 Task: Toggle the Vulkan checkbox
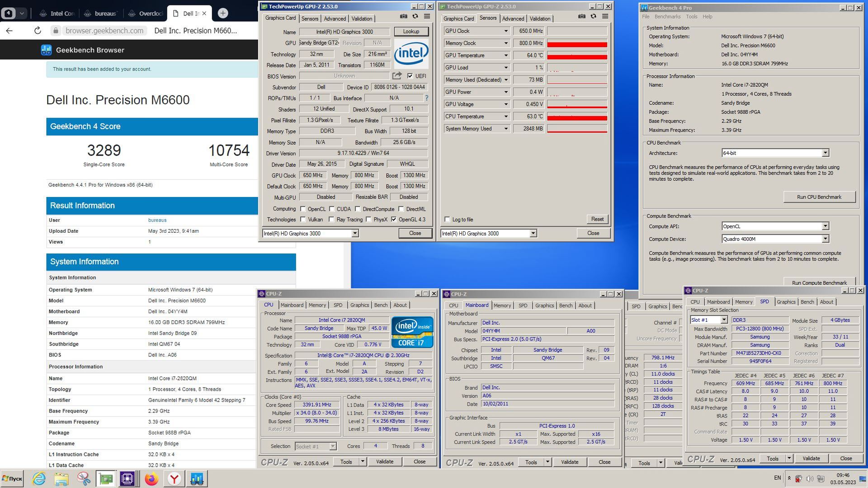coord(303,220)
